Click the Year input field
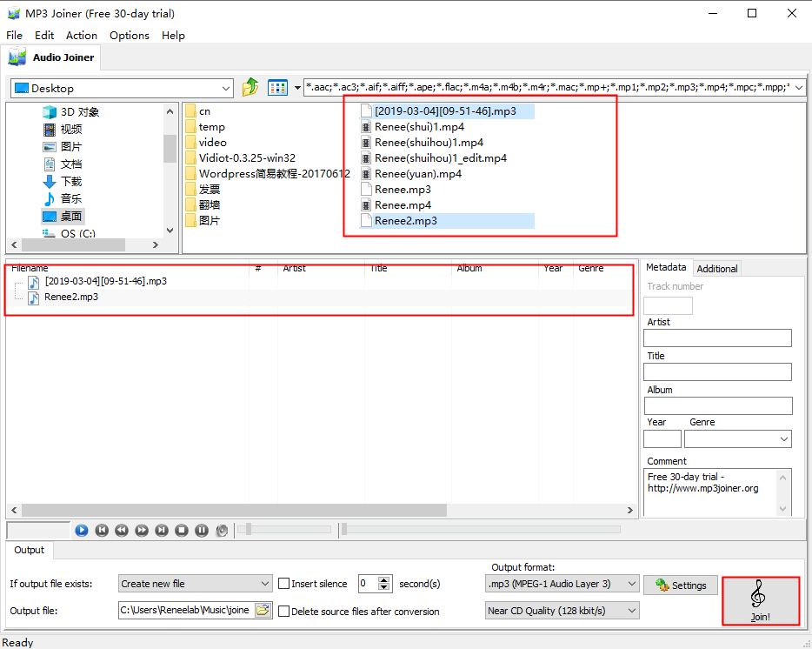The height and width of the screenshot is (649, 812). click(662, 439)
